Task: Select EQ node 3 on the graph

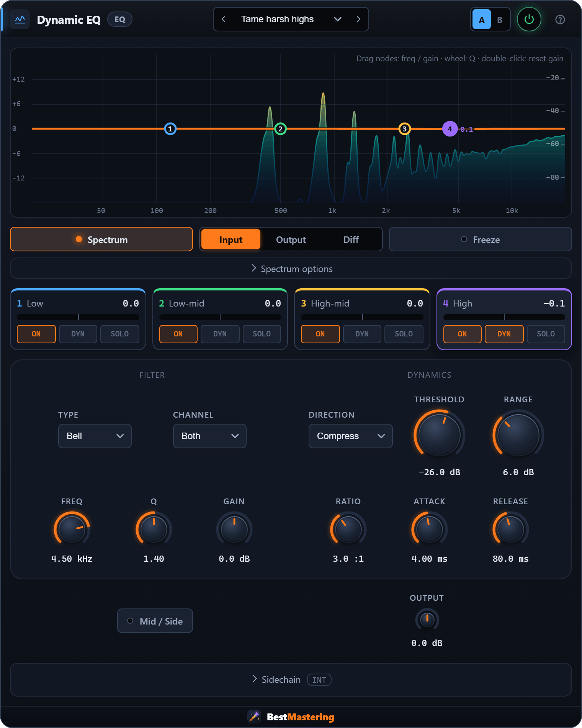Action: pos(404,129)
